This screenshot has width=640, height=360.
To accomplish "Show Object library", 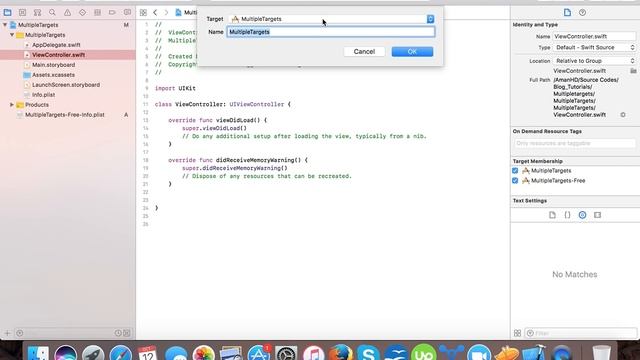I will click(582, 215).
